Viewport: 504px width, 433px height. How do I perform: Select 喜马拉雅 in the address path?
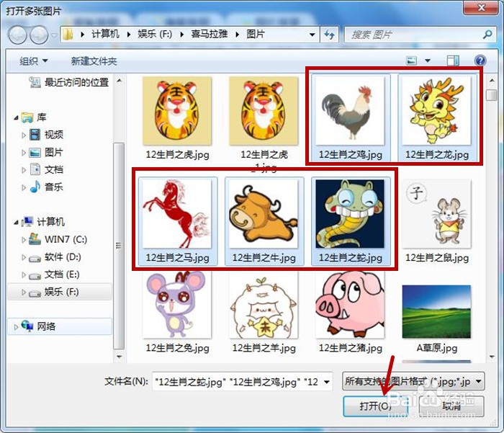coord(210,34)
